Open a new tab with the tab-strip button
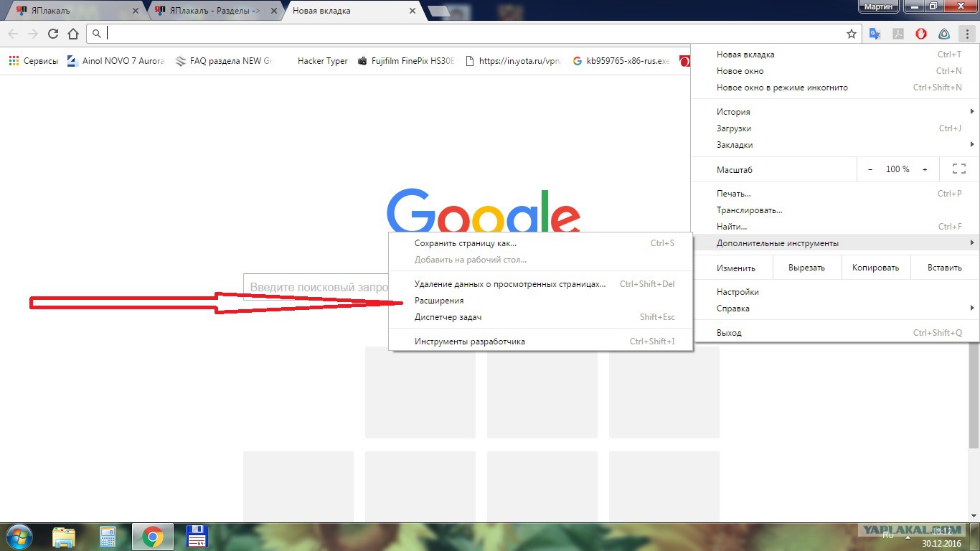980x551 pixels. pos(438,11)
